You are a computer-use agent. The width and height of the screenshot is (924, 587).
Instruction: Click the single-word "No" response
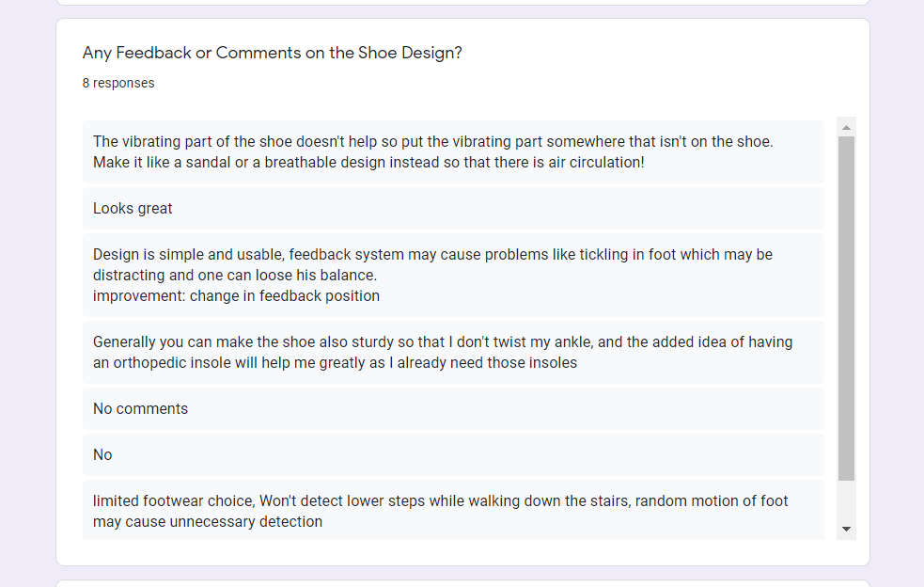coord(453,454)
